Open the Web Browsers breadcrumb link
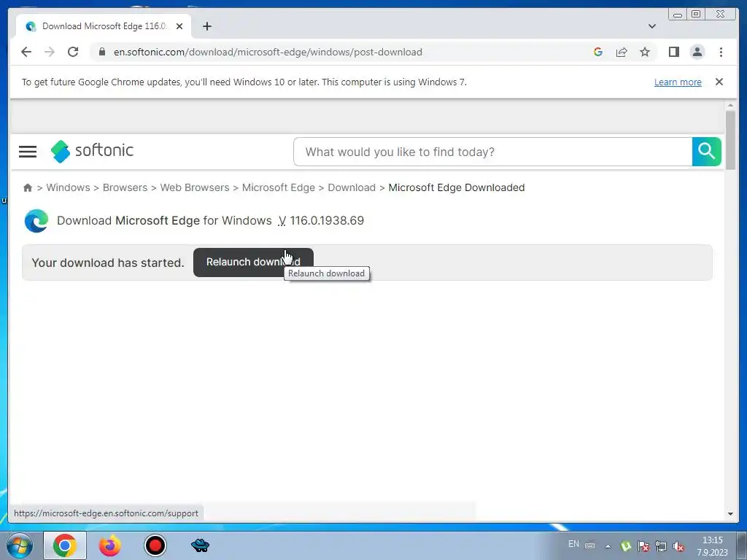Image resolution: width=747 pixels, height=560 pixels. coord(194,187)
